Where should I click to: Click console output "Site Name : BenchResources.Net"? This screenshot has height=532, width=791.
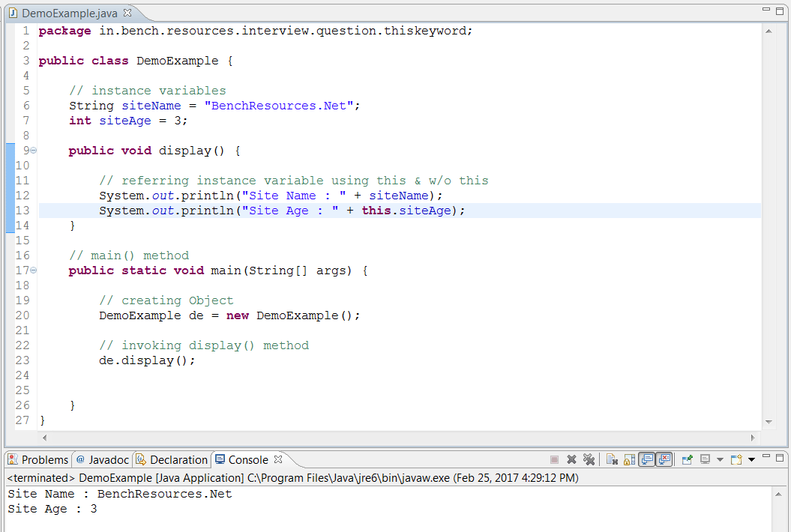tap(119, 494)
